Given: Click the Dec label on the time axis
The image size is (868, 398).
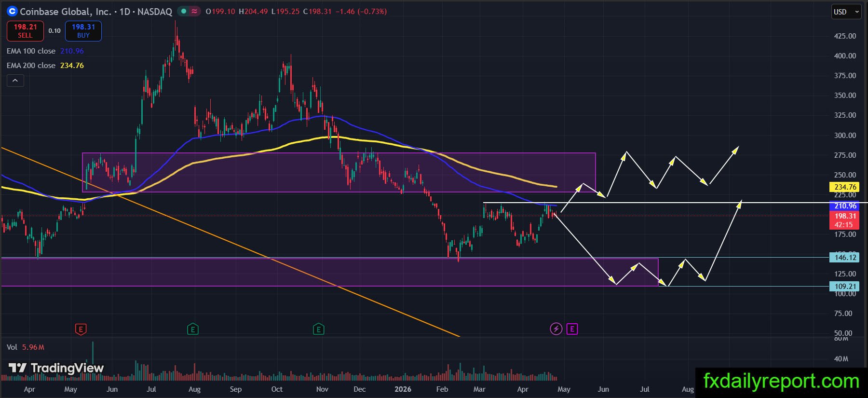Looking at the screenshot, I should click(x=360, y=389).
